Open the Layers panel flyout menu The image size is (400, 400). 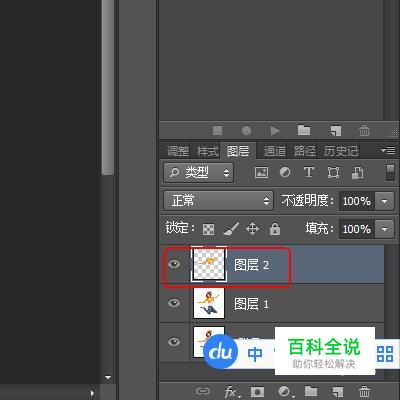(388, 150)
